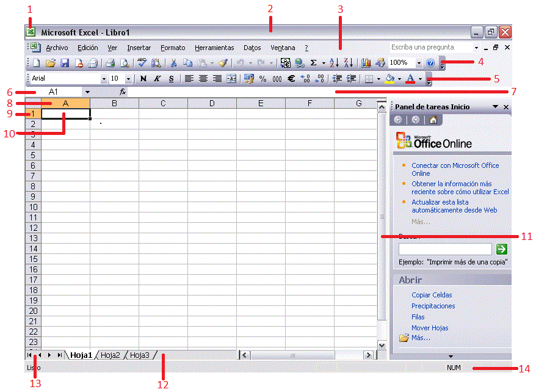Apply the Euro currency style
Image resolution: width=536 pixels, height=392 pixels.
291,79
